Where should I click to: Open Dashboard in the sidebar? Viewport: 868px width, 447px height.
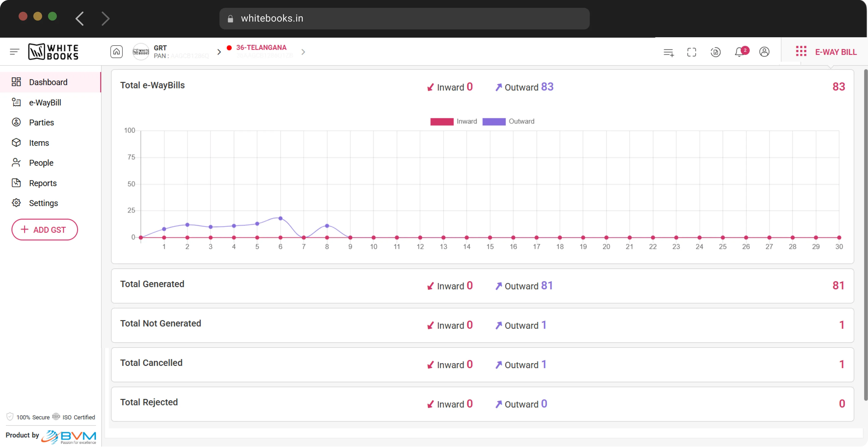tap(50, 82)
